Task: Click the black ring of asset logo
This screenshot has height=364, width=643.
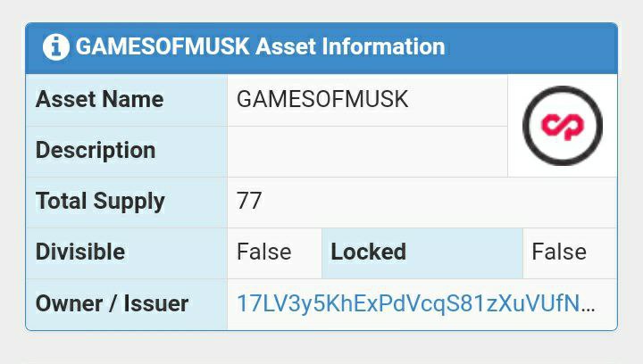Action: (x=563, y=90)
